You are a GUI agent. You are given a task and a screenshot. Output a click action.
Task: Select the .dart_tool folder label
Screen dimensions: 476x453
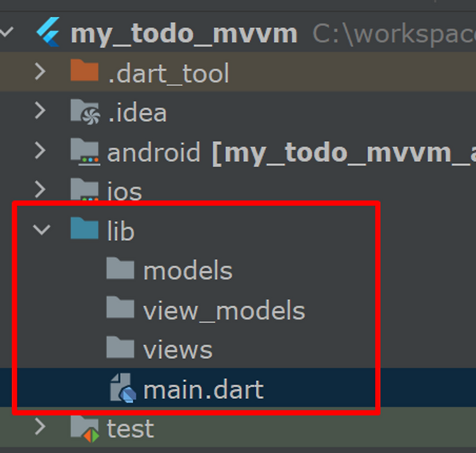coord(168,74)
